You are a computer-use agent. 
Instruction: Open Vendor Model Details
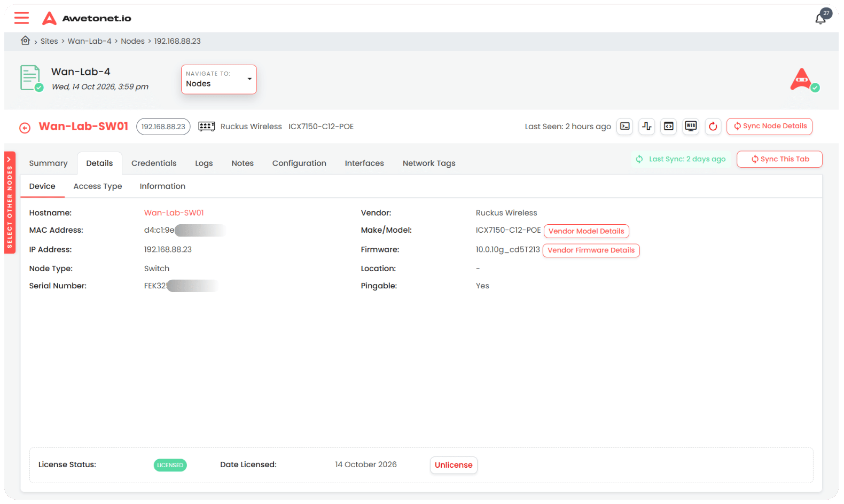(x=587, y=231)
